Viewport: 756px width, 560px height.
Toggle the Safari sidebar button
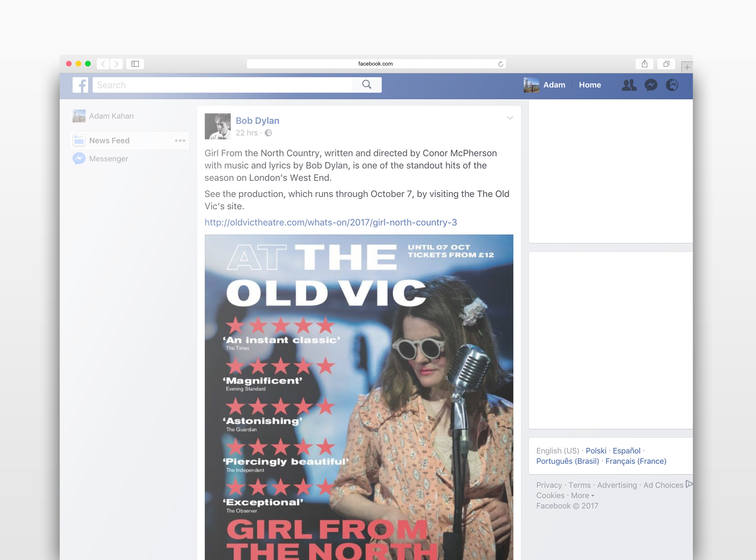click(x=135, y=64)
